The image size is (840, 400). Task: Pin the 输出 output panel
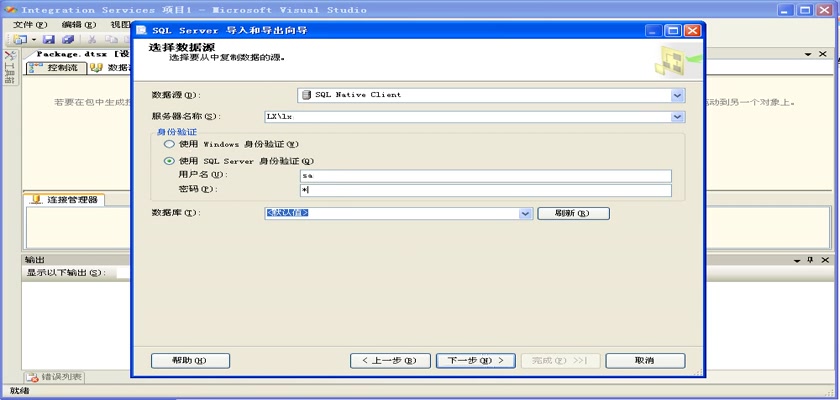click(x=811, y=260)
